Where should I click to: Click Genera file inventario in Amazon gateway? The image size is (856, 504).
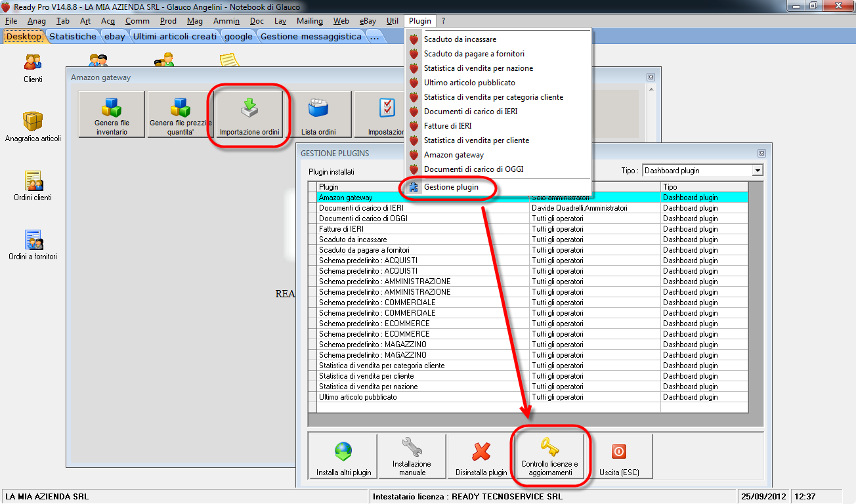point(112,114)
